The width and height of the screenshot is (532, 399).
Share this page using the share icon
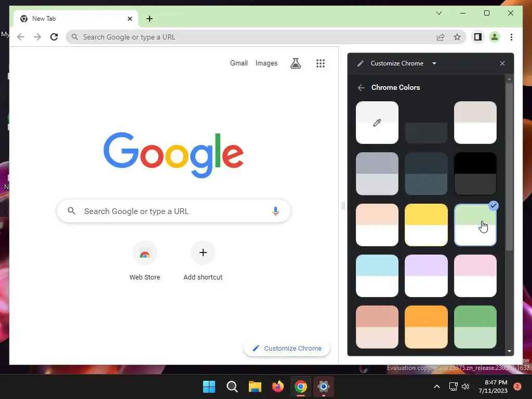(441, 37)
